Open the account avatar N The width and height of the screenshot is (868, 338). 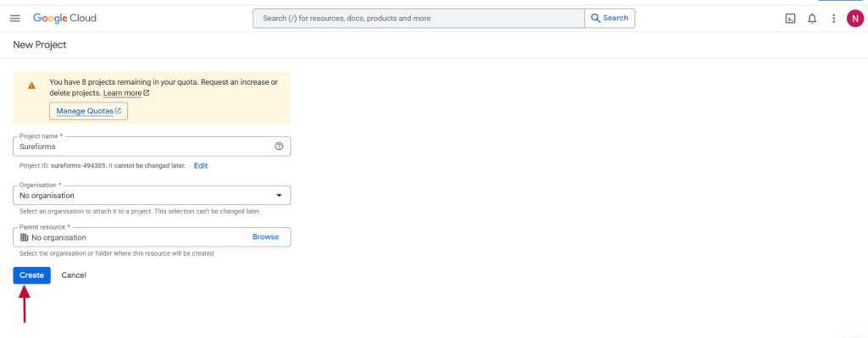click(854, 19)
